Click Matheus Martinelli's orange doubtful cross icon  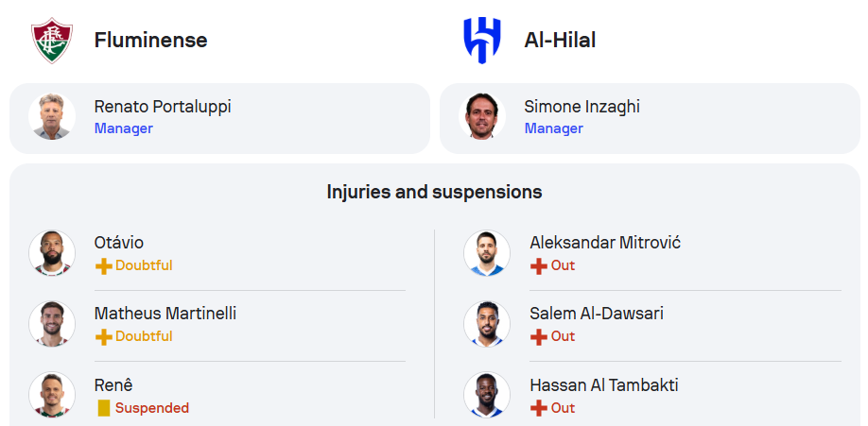103,337
